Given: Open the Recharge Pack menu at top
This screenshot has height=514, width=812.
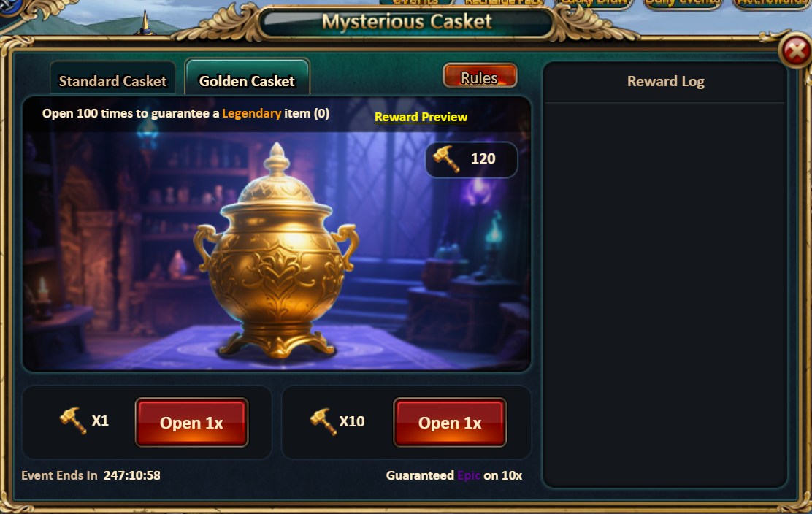Looking at the screenshot, I should click(504, 3).
